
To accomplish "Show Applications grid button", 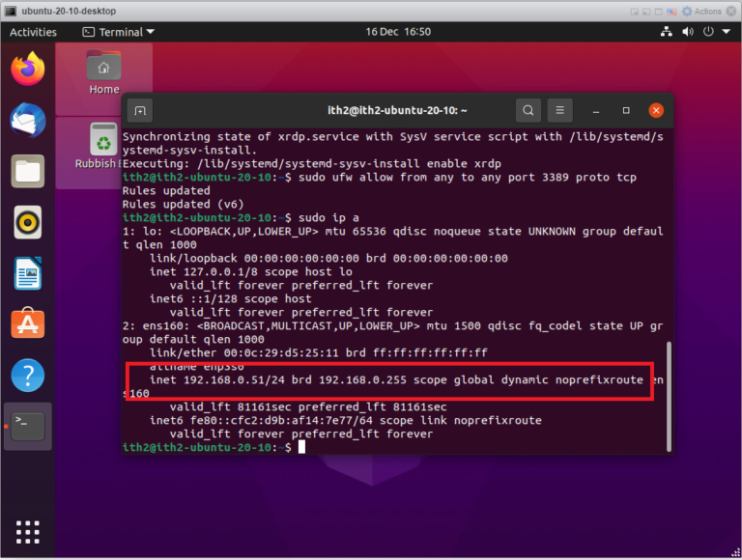I will (x=27, y=532).
